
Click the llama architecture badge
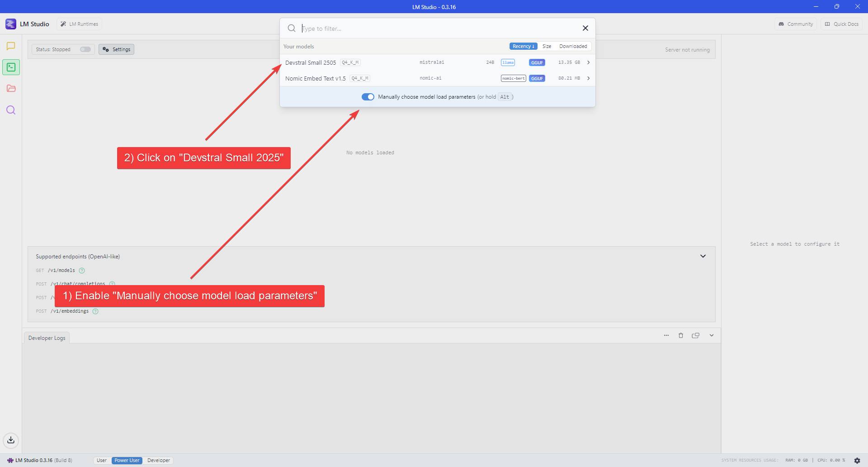[508, 62]
